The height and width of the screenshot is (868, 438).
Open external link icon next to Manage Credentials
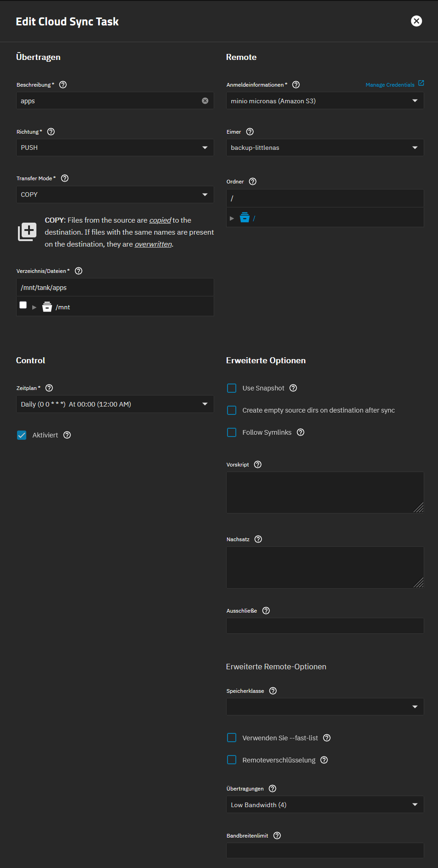[x=421, y=83]
